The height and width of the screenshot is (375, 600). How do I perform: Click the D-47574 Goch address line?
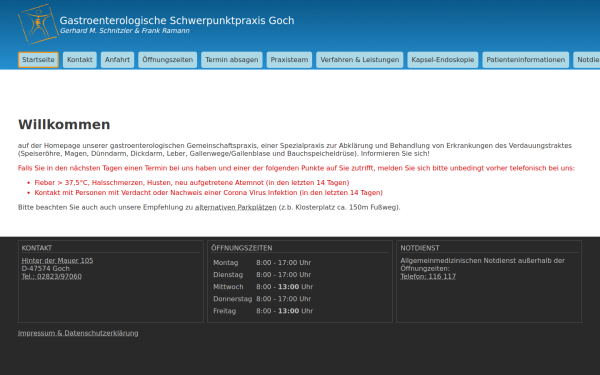[x=46, y=269]
